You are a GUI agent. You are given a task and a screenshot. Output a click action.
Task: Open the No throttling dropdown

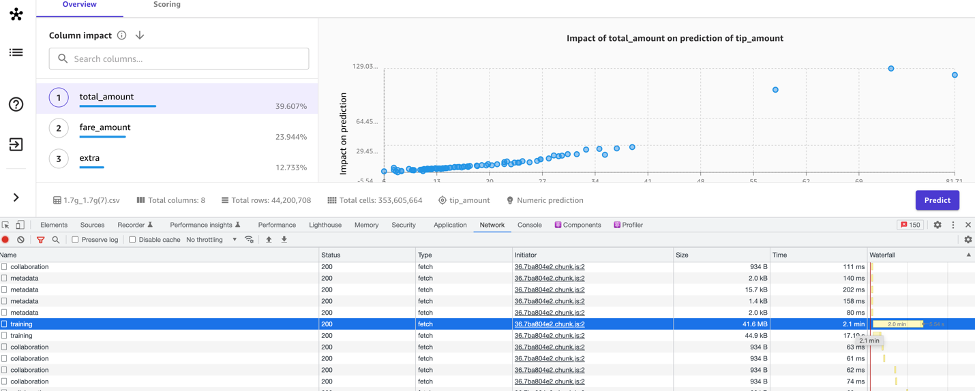click(212, 239)
